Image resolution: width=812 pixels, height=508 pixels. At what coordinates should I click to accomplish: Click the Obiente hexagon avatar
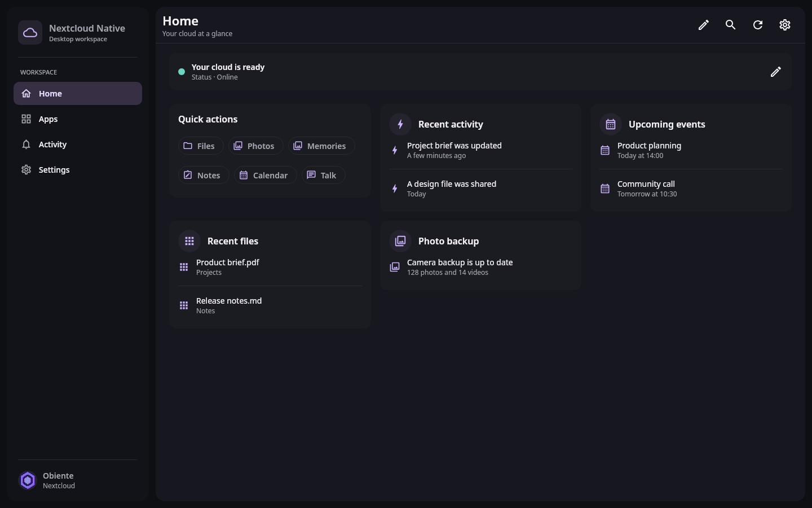click(x=28, y=480)
